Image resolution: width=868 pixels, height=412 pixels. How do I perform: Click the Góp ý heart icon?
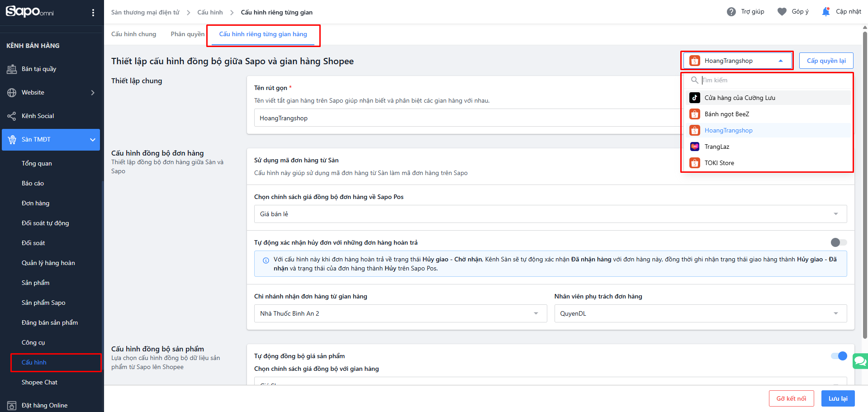(x=782, y=12)
